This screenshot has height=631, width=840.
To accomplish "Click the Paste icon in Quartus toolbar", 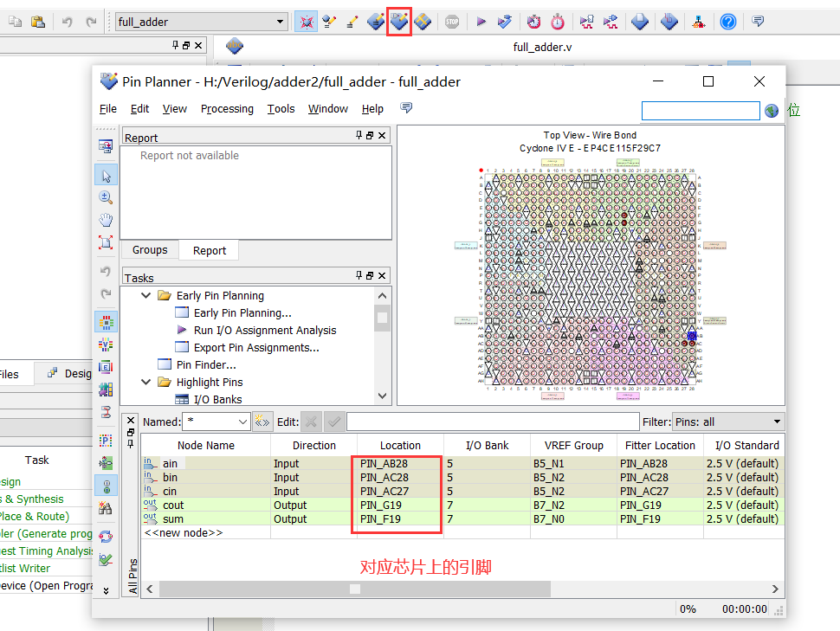I will 37,22.
